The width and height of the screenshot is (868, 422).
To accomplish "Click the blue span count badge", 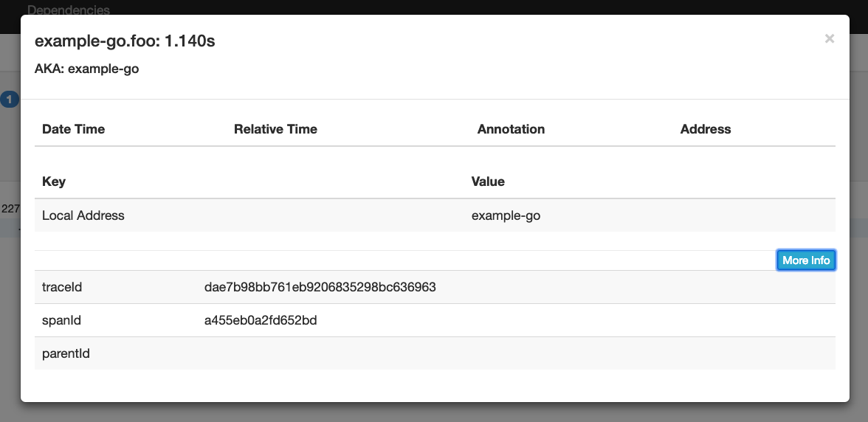I will (9, 100).
